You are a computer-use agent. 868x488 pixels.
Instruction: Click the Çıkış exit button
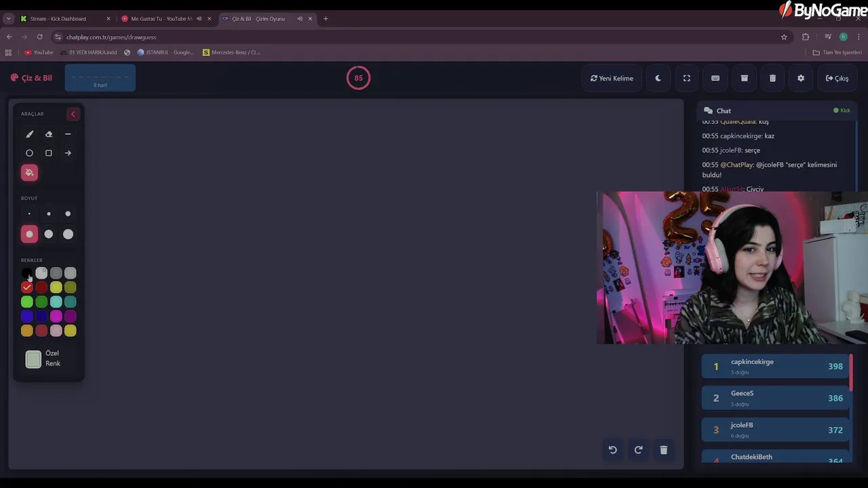[837, 78]
